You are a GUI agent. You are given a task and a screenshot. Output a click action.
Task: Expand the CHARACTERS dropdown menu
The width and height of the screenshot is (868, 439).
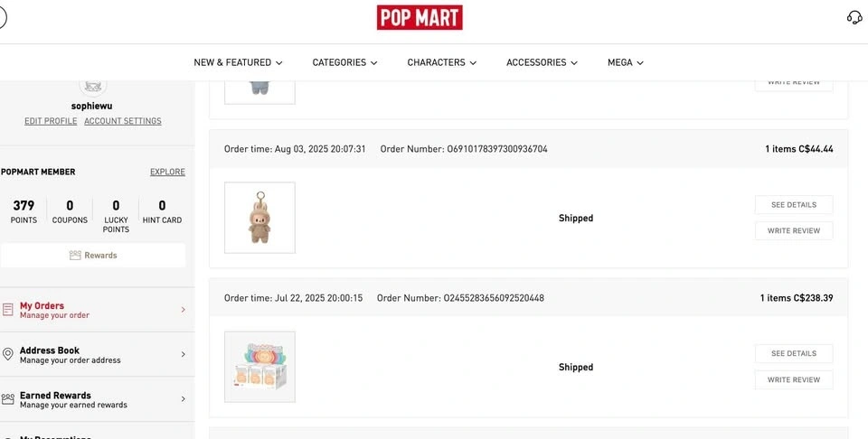442,62
